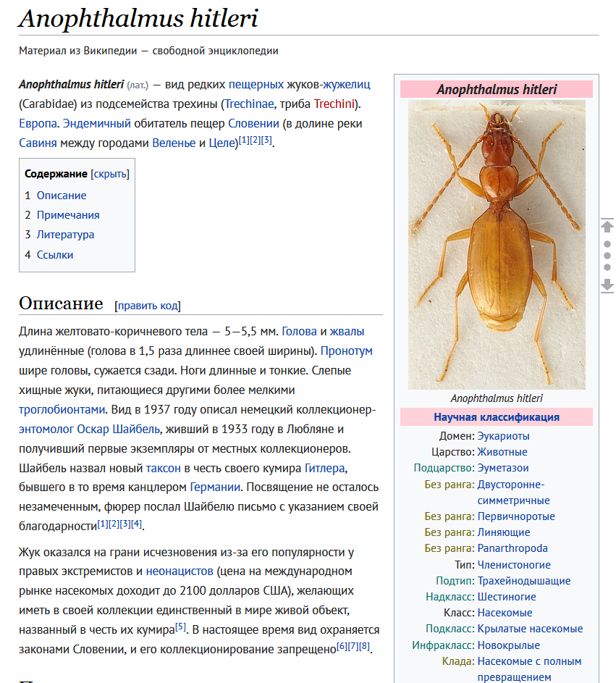Open the Первичноротые link
Screen dimensions: 616x683
[516, 516]
